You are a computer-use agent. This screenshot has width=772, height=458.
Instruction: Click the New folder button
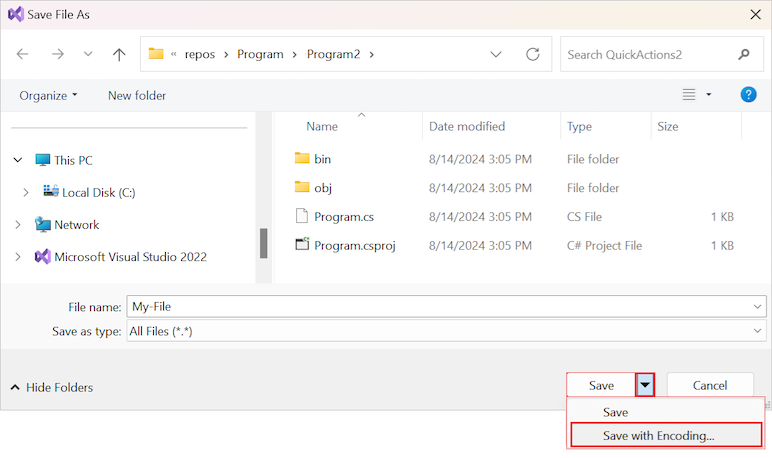[137, 95]
